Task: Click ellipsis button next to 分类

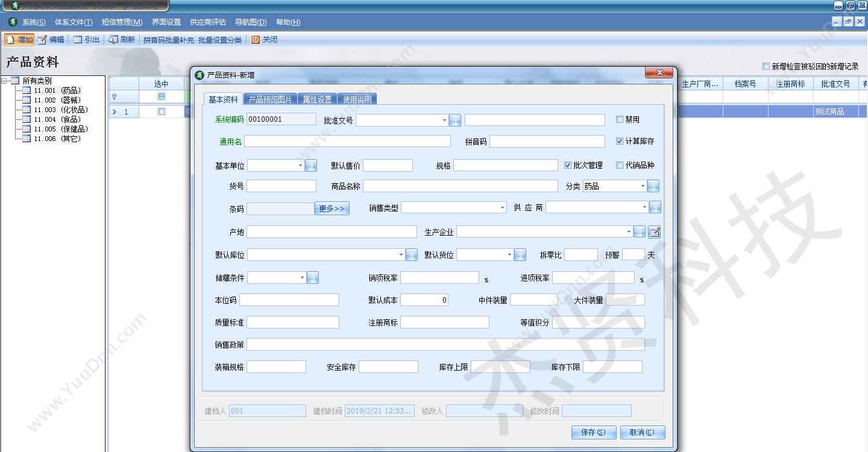Action: (653, 186)
